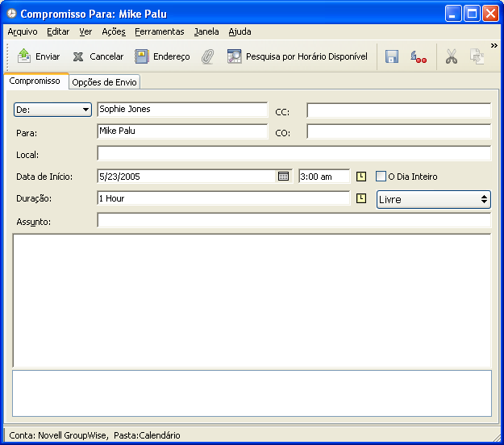504x445 pixels.
Task: Open the Ferramentas menu
Action: (160, 31)
